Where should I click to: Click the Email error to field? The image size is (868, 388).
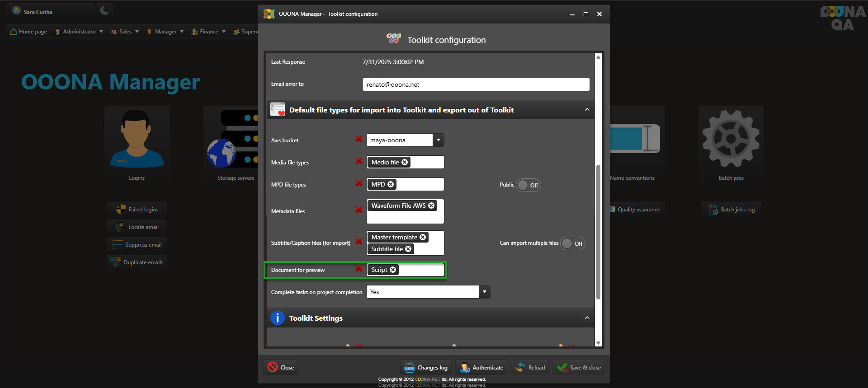point(476,84)
